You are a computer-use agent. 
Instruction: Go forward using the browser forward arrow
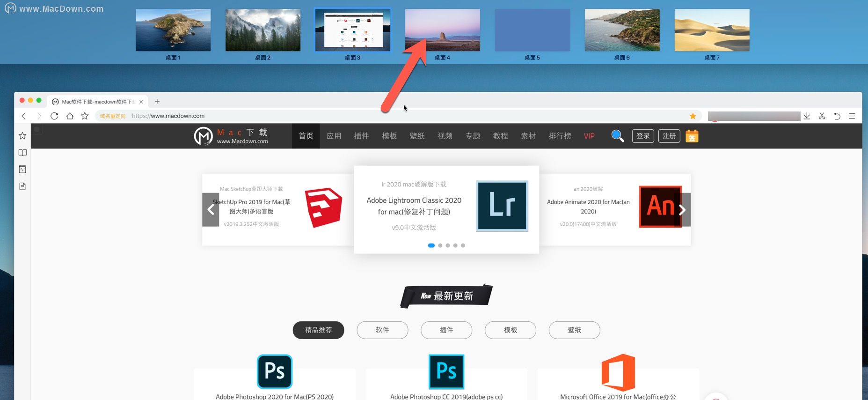tap(39, 116)
